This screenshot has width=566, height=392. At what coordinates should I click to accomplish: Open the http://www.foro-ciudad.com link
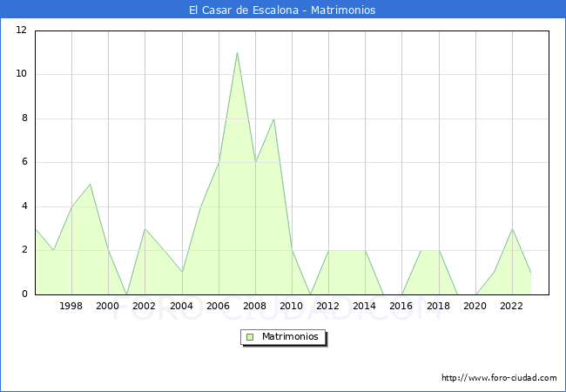coord(499,378)
